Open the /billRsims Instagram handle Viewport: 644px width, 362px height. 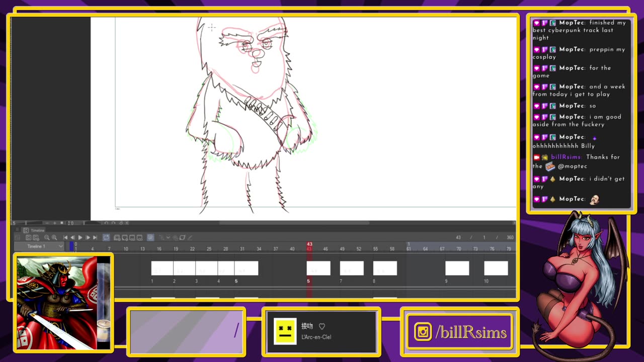coord(471,332)
